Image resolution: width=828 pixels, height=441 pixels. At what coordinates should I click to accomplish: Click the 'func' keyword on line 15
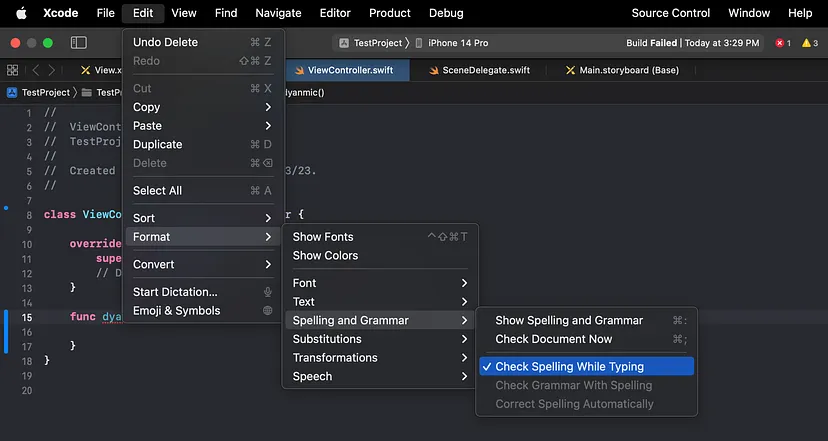82,316
